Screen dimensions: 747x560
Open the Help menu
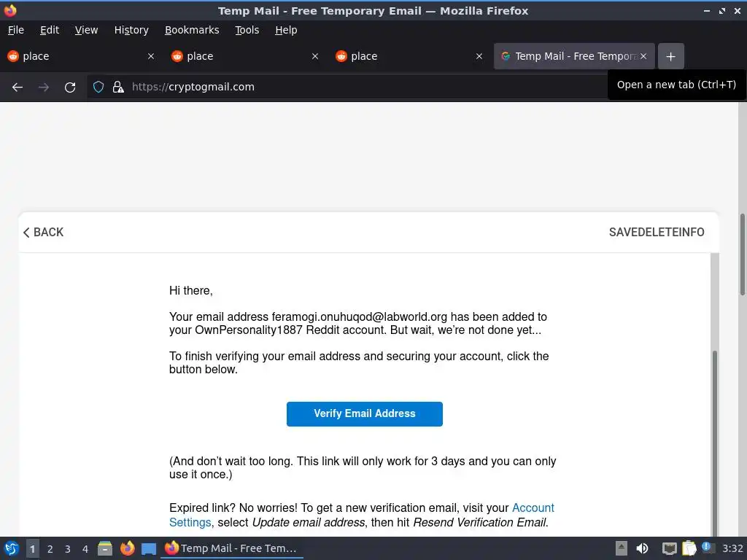(x=286, y=30)
